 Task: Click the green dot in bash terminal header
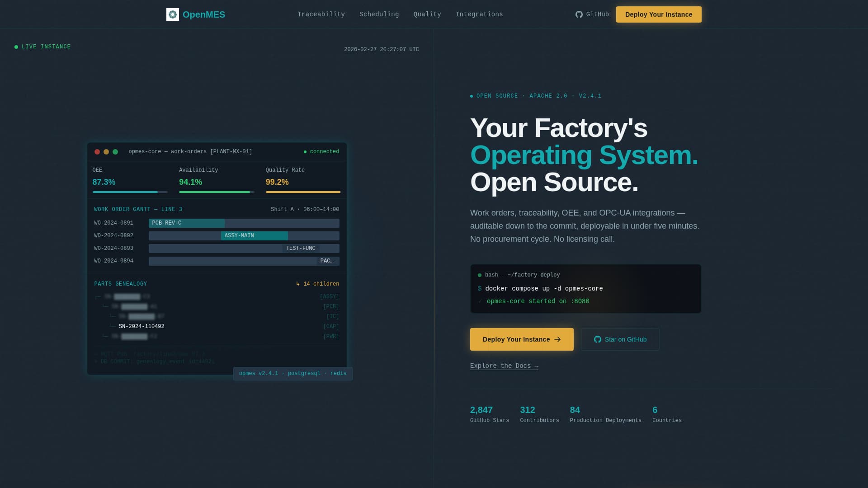[480, 275]
